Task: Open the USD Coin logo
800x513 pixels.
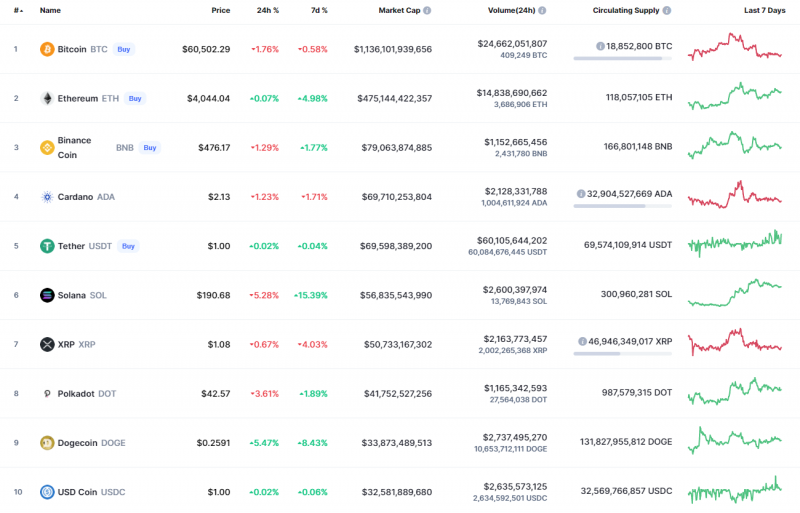Action: [47, 492]
